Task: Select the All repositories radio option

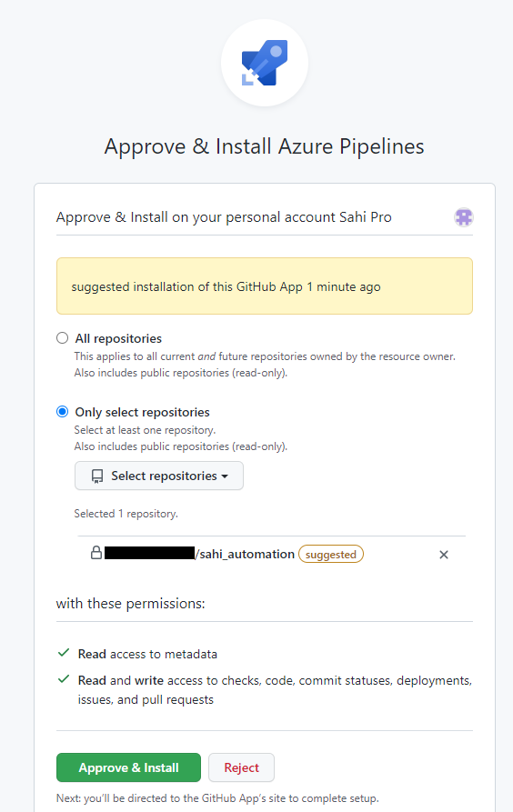Action: pyautogui.click(x=62, y=338)
